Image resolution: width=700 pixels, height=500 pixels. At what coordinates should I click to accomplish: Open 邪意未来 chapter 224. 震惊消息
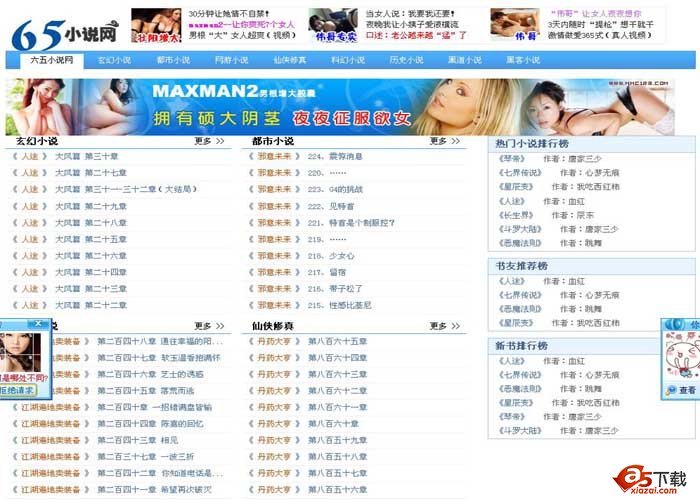335,156
